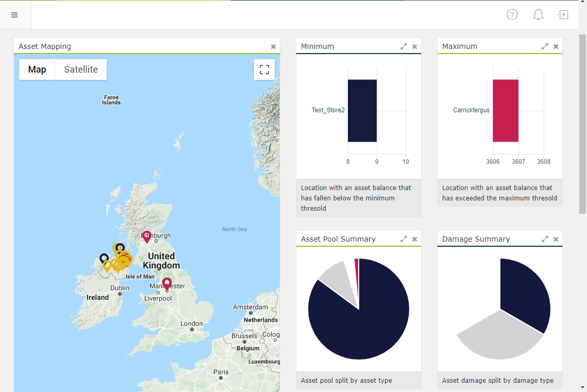The width and height of the screenshot is (587, 392).
Task: Expand the Minimum panel to full view
Action: 404,46
